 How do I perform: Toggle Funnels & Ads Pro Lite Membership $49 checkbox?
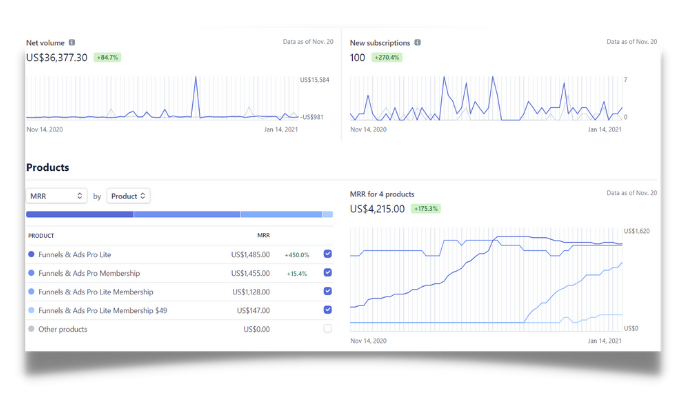(328, 310)
